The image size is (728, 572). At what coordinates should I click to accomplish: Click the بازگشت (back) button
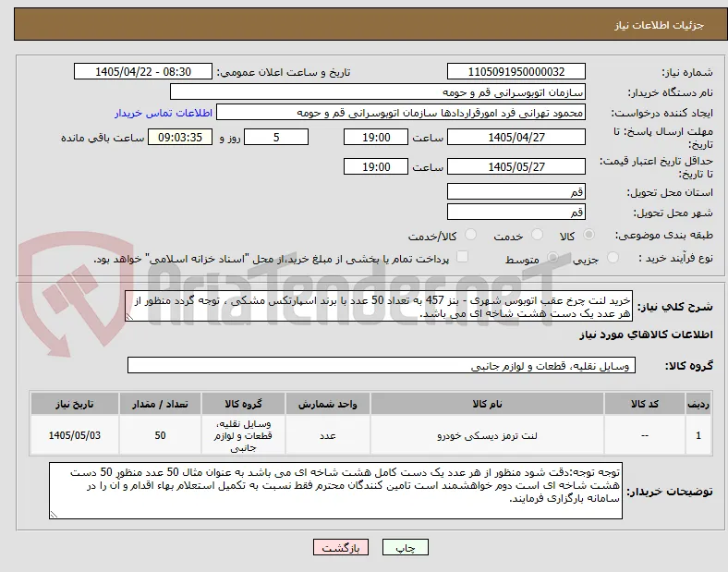point(341,547)
